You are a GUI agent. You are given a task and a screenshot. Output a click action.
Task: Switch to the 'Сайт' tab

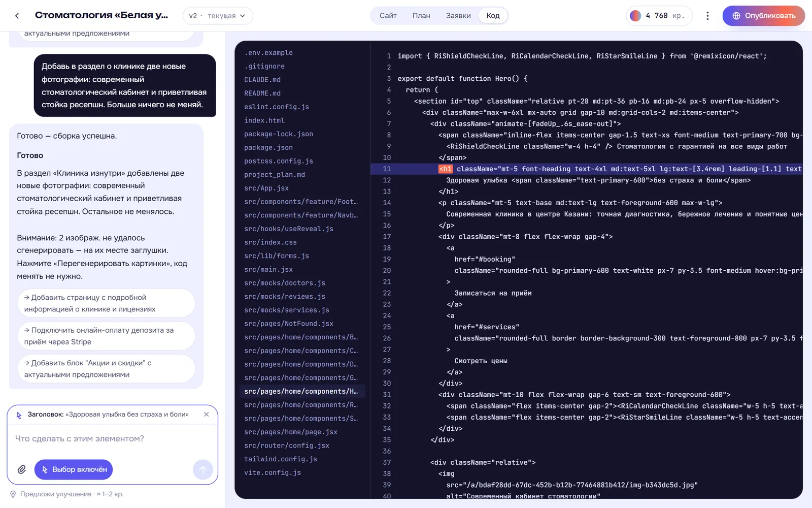tap(388, 16)
